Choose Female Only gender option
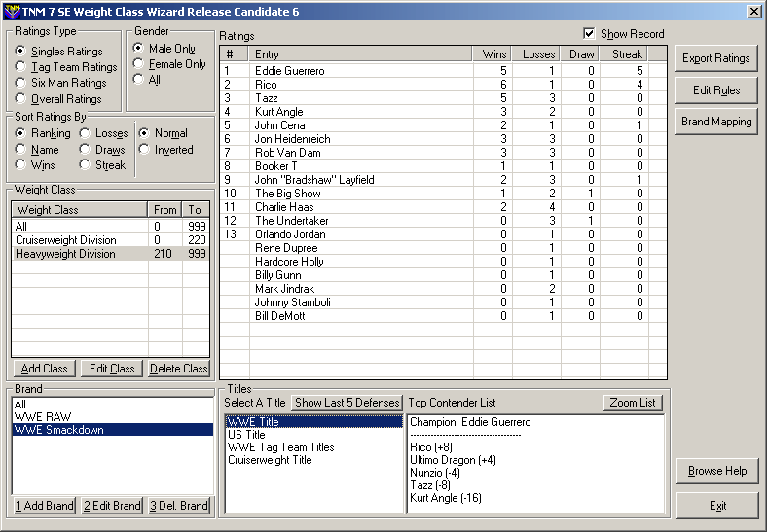The image size is (767, 532). tap(139, 64)
